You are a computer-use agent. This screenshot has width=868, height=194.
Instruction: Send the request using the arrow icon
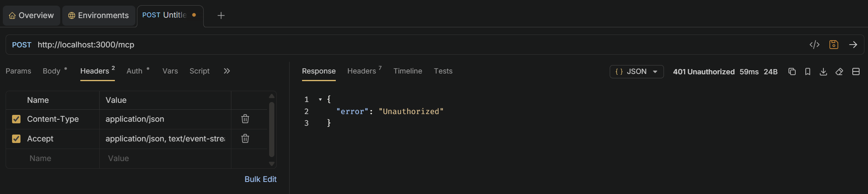tap(853, 45)
